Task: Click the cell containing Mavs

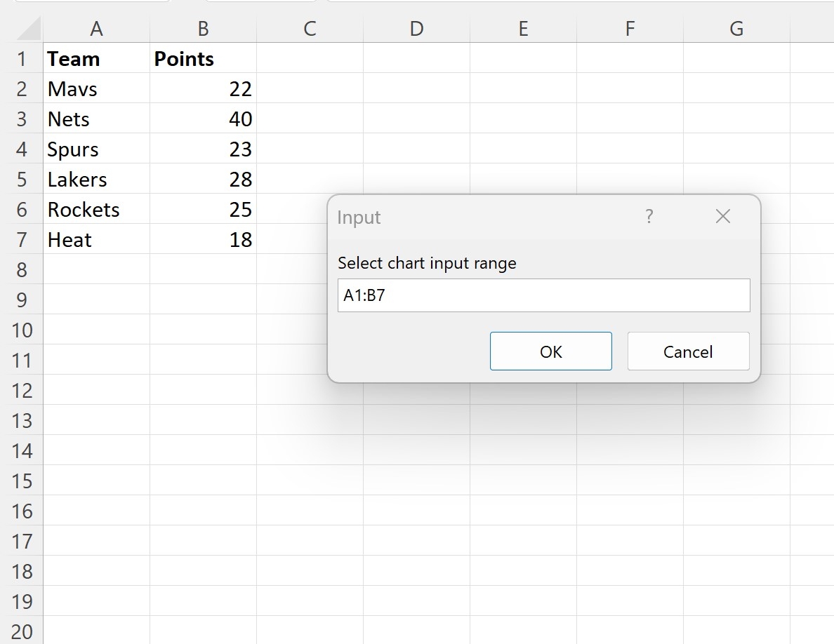Action: (x=96, y=89)
